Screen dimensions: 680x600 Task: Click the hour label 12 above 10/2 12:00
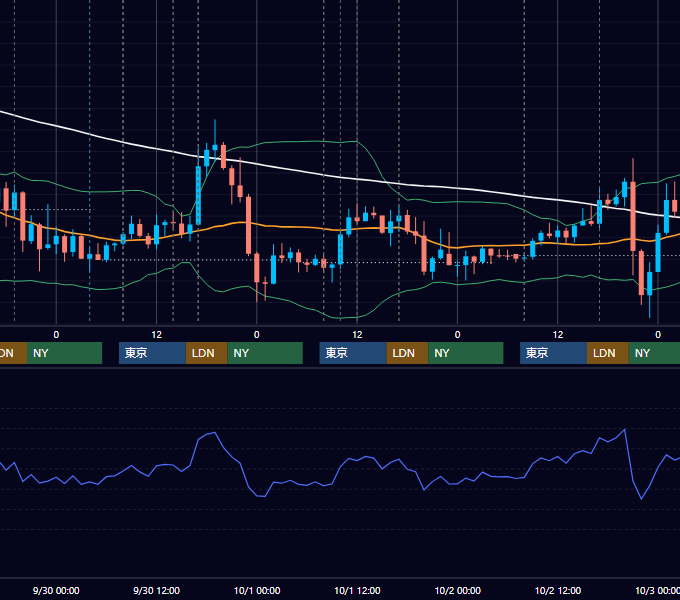558,335
